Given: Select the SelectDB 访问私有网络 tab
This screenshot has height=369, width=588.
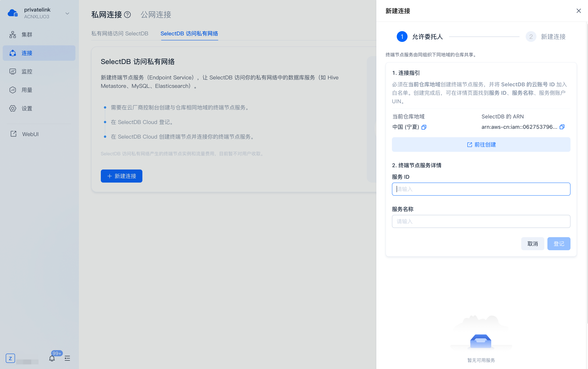Looking at the screenshot, I should tap(189, 33).
